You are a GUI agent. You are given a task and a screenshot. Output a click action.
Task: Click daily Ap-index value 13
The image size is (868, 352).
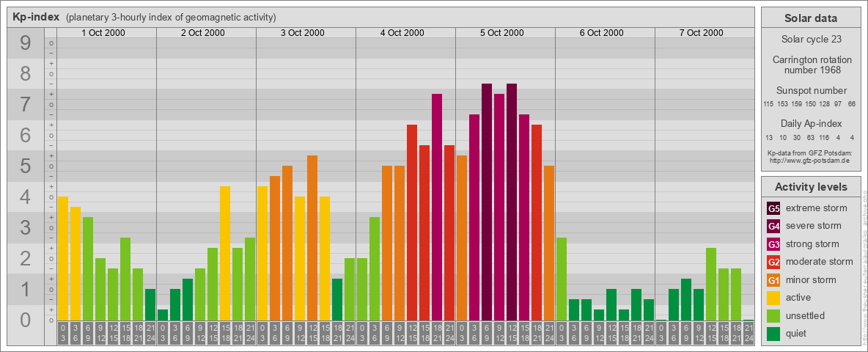click(x=769, y=137)
